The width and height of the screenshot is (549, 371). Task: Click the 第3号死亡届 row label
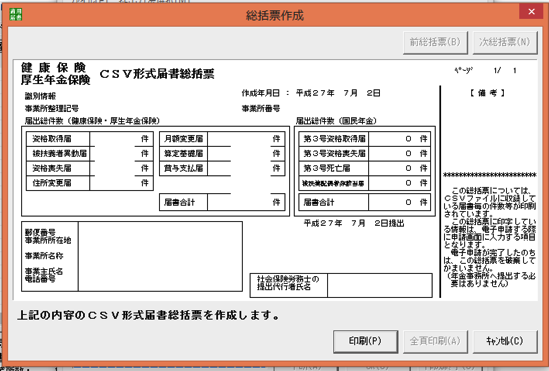327,168
